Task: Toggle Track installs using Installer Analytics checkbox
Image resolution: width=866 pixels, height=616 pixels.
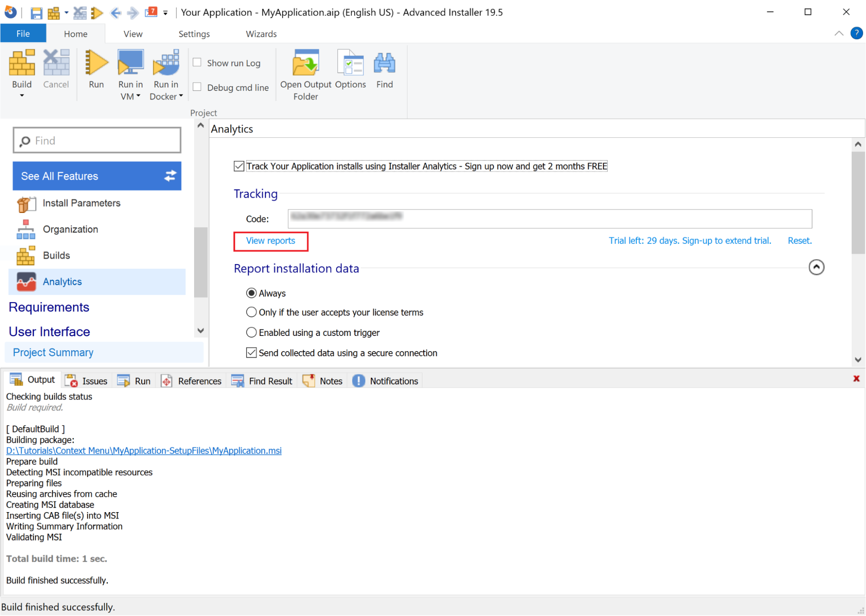Action: pyautogui.click(x=239, y=166)
